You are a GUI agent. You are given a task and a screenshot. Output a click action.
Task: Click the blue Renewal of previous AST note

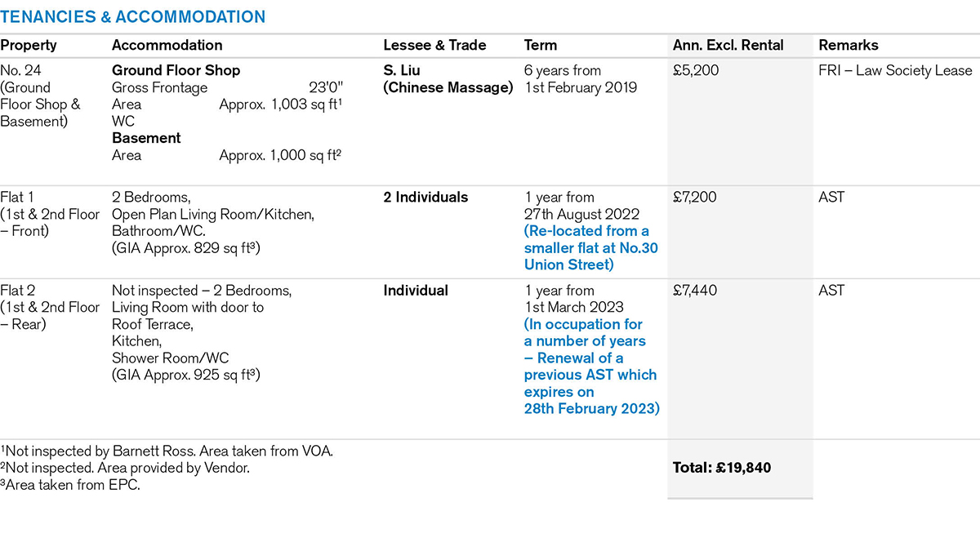pos(591,367)
